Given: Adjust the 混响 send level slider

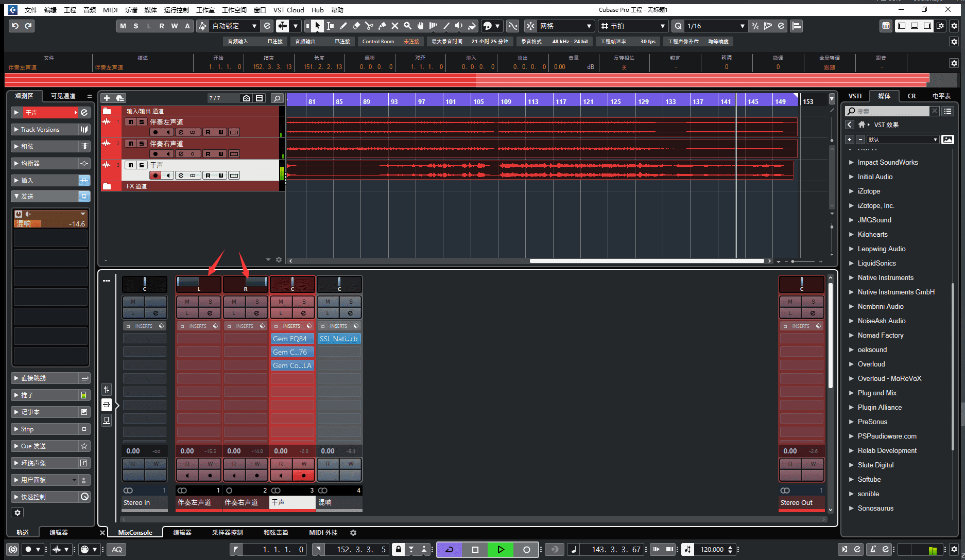Looking at the screenshot, I should click(x=50, y=224).
